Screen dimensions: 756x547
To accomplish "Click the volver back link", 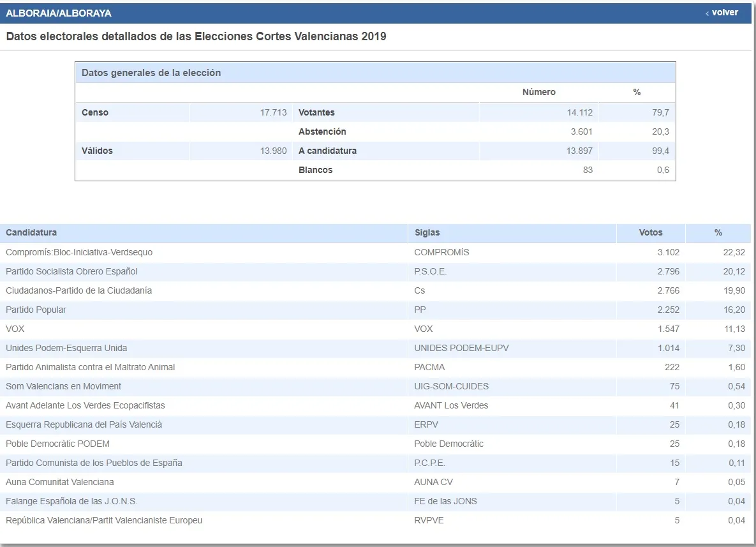I will coord(722,13).
